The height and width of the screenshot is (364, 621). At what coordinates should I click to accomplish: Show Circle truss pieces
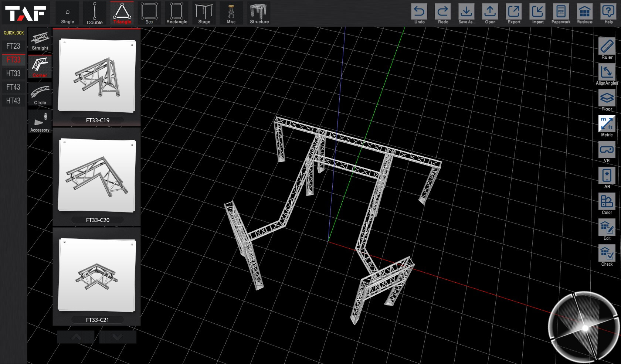(x=40, y=95)
